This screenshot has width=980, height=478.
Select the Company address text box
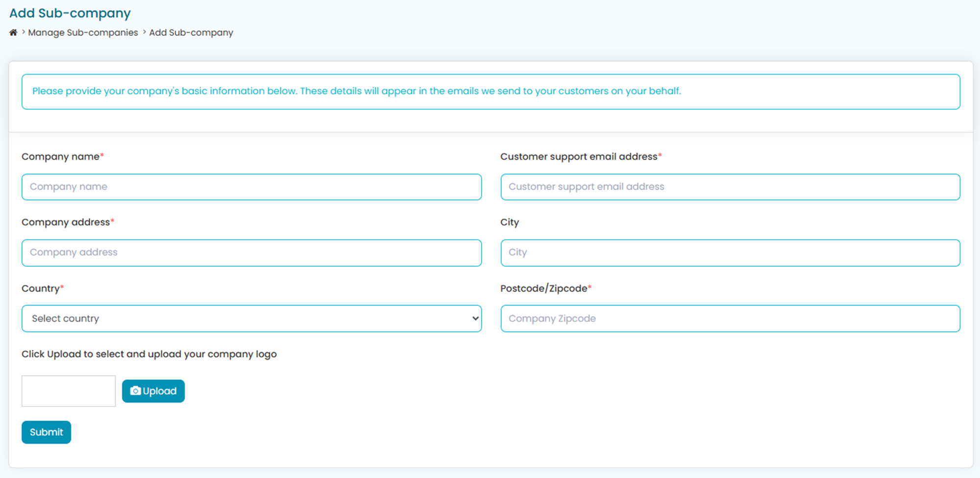[251, 252]
